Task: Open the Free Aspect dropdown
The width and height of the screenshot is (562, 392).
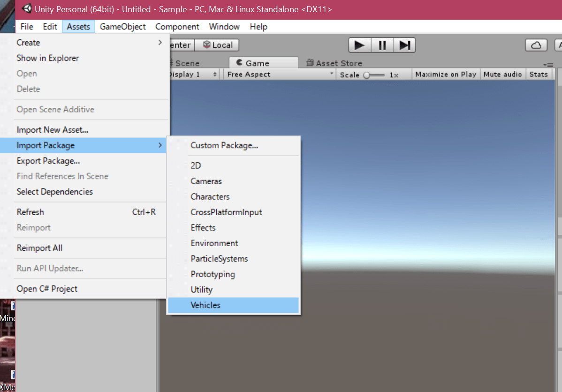Action: point(280,74)
